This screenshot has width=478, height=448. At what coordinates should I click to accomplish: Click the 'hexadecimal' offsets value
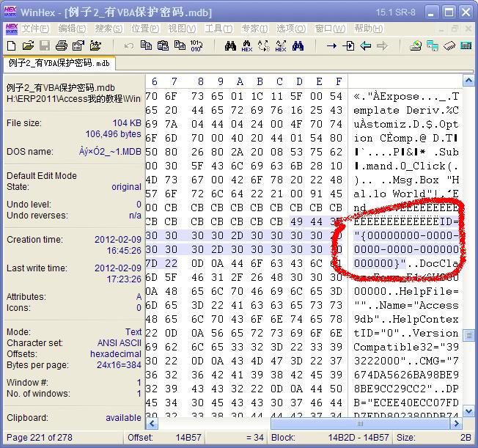point(116,354)
